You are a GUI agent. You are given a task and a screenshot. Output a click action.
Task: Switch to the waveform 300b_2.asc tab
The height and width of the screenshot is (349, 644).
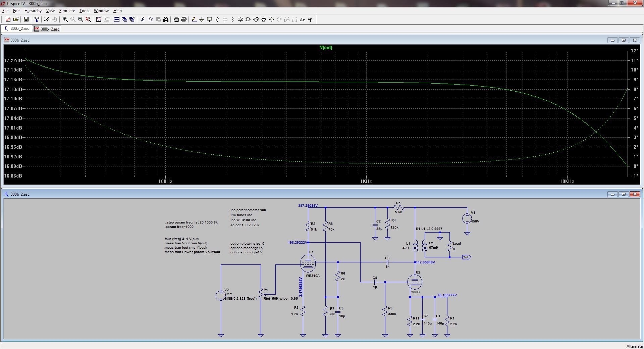(47, 29)
